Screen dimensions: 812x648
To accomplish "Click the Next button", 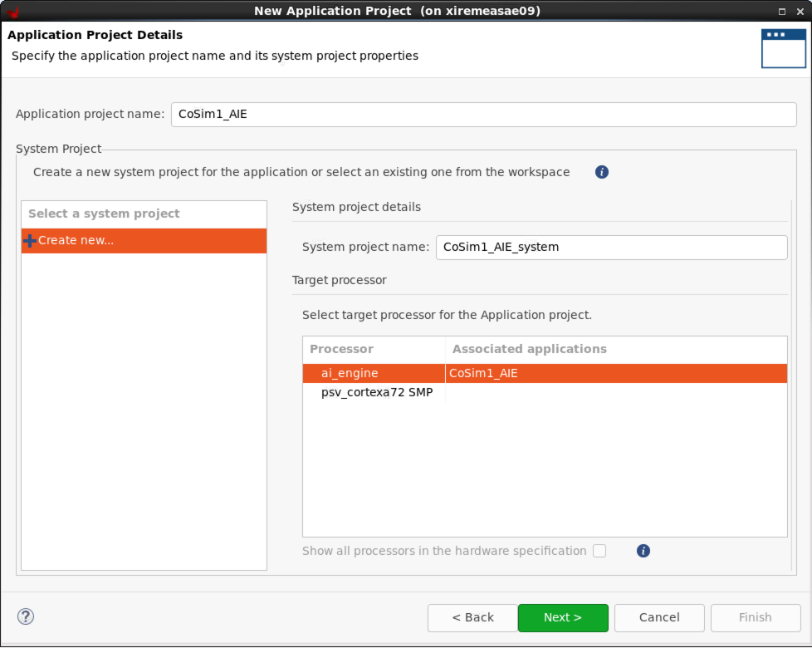I will tap(563, 617).
